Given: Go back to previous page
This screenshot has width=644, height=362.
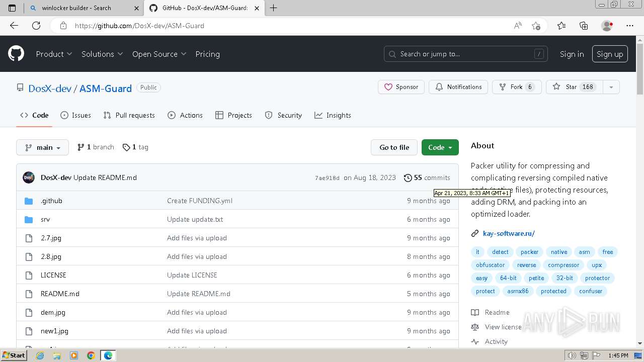Looking at the screenshot, I should [x=14, y=26].
